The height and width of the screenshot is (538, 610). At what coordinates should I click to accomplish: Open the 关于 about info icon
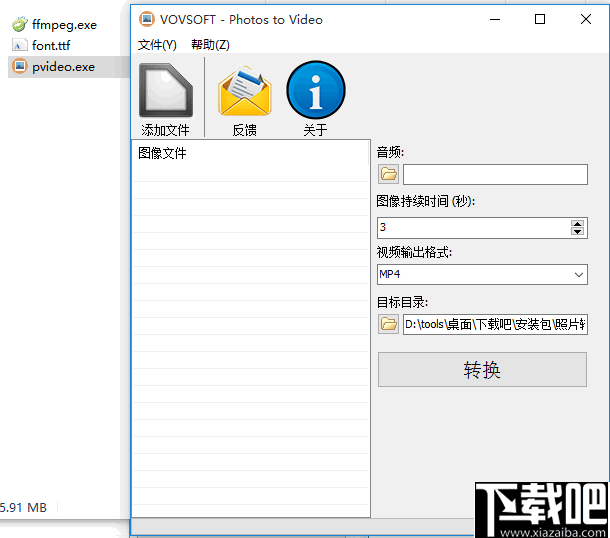coord(316,90)
